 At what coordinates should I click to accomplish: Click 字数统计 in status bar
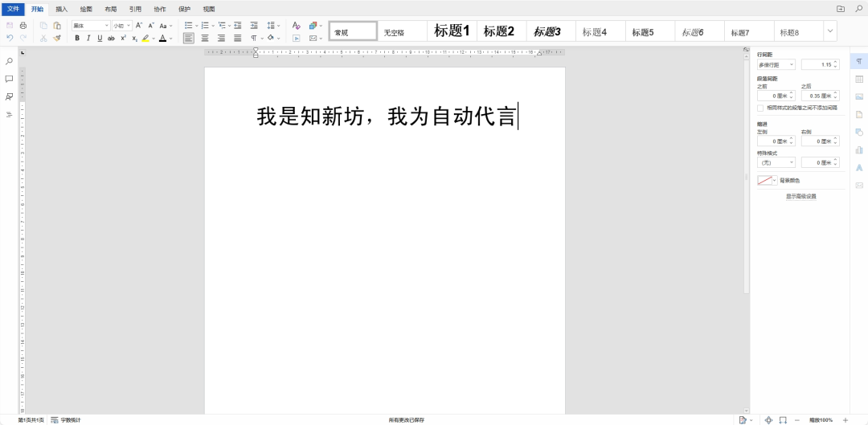(x=66, y=420)
